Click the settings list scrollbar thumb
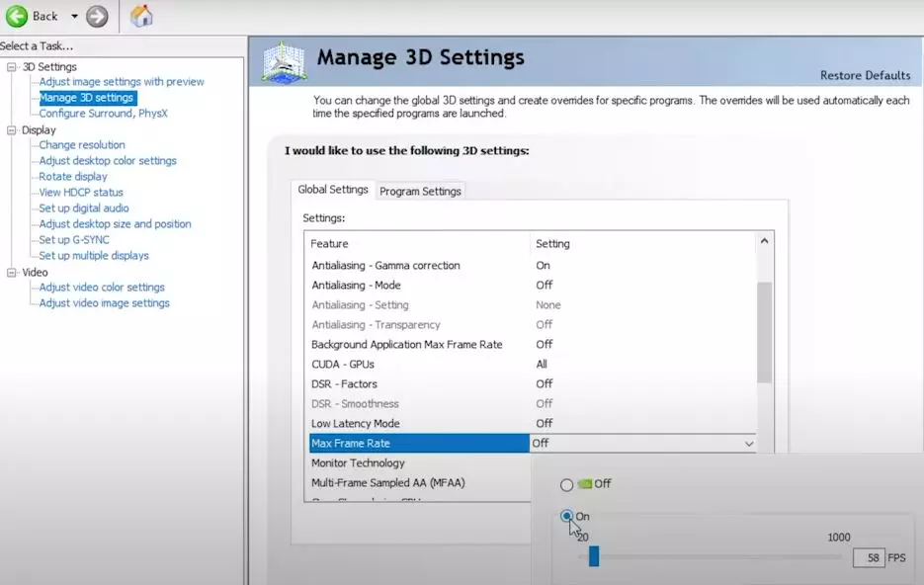The image size is (924, 585). 764,332
